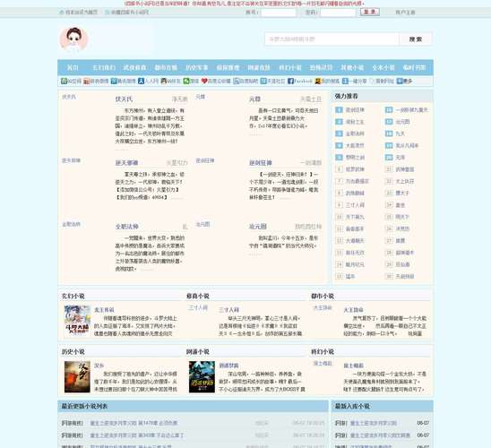Open the 全本小说 tab
This screenshot has height=448, width=491.
[x=383, y=67]
